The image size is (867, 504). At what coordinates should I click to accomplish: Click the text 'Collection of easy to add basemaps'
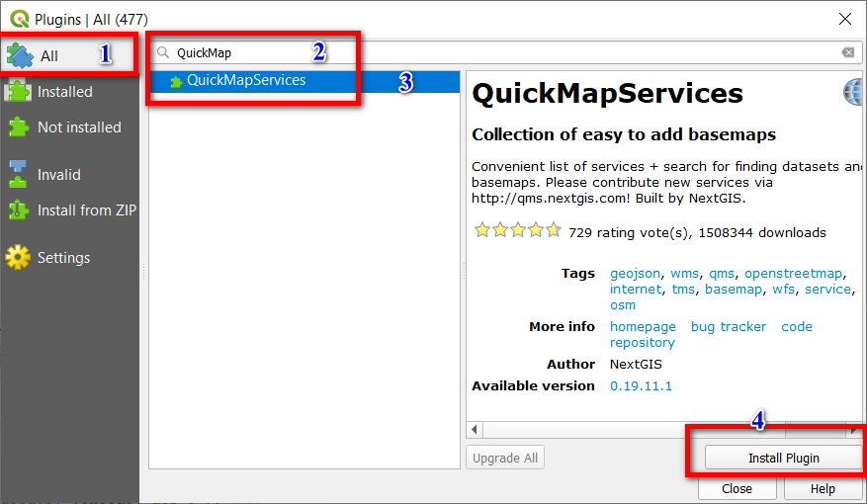(624, 134)
